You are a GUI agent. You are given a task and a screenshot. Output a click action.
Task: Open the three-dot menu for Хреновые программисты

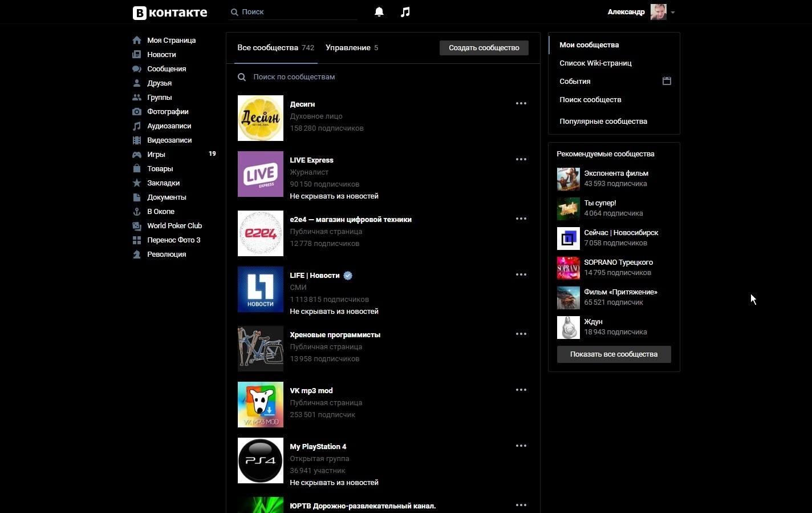[x=521, y=334]
